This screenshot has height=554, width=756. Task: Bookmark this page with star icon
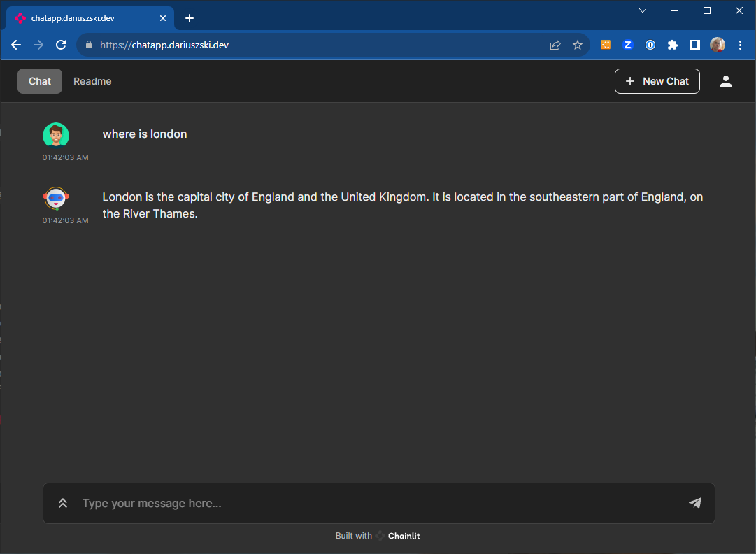578,45
